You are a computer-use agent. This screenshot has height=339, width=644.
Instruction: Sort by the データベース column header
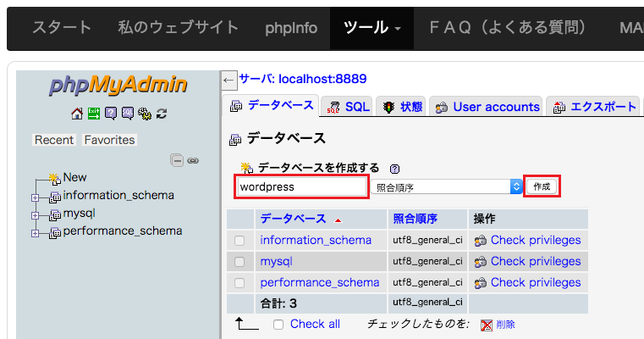point(294,219)
